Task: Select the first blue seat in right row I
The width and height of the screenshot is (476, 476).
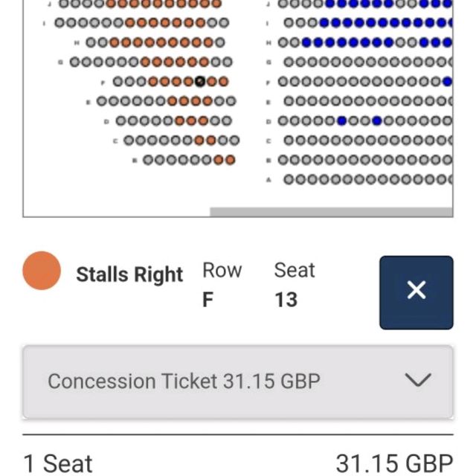Action: 324,23
